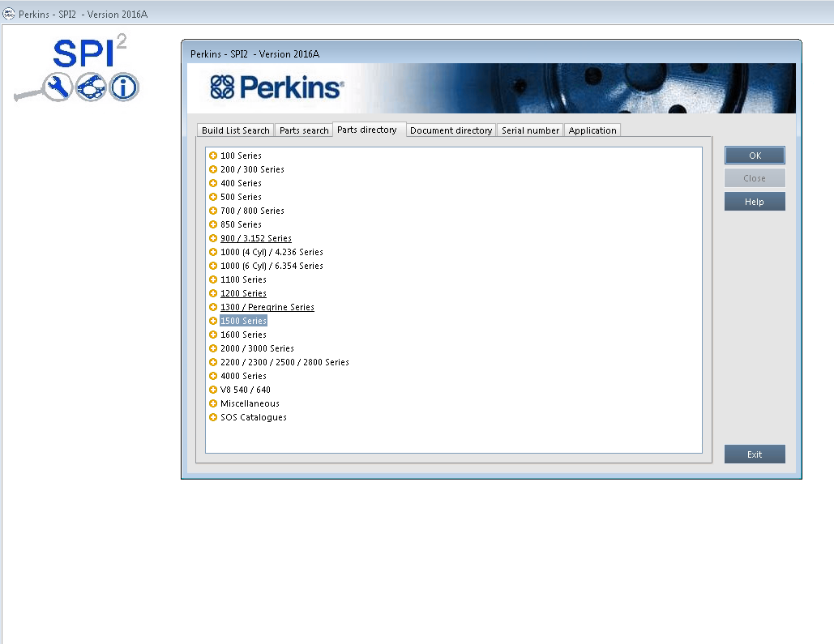Expand the Miscellaneous plus icon
This screenshot has width=834, height=644.
click(x=213, y=403)
